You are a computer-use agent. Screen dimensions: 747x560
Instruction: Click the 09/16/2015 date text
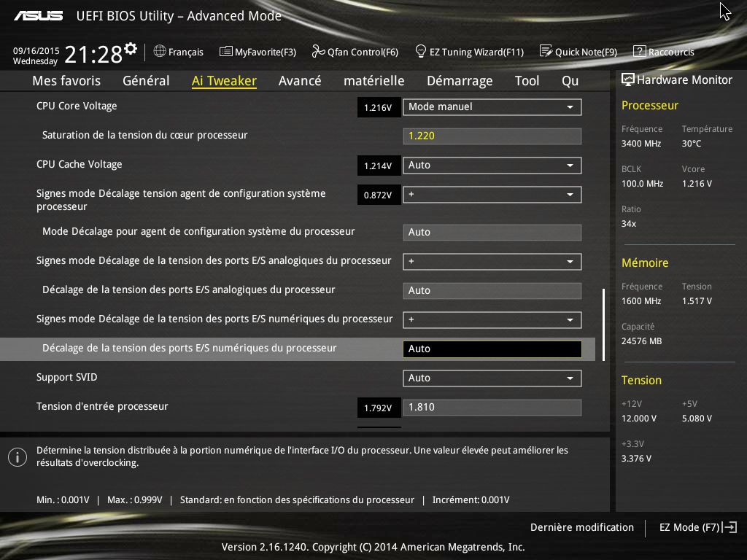(x=36, y=50)
